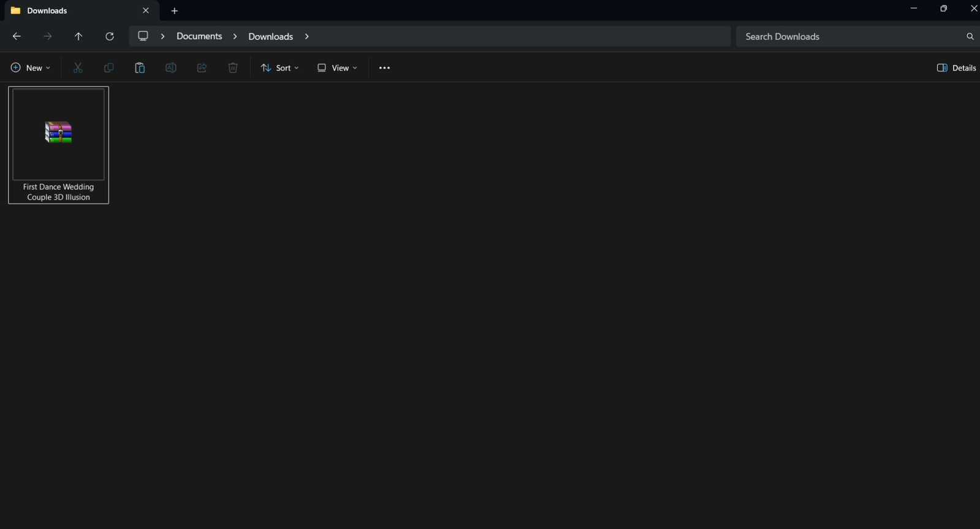Open the New item dropdown
Image resolution: width=980 pixels, height=529 pixels.
coord(31,68)
